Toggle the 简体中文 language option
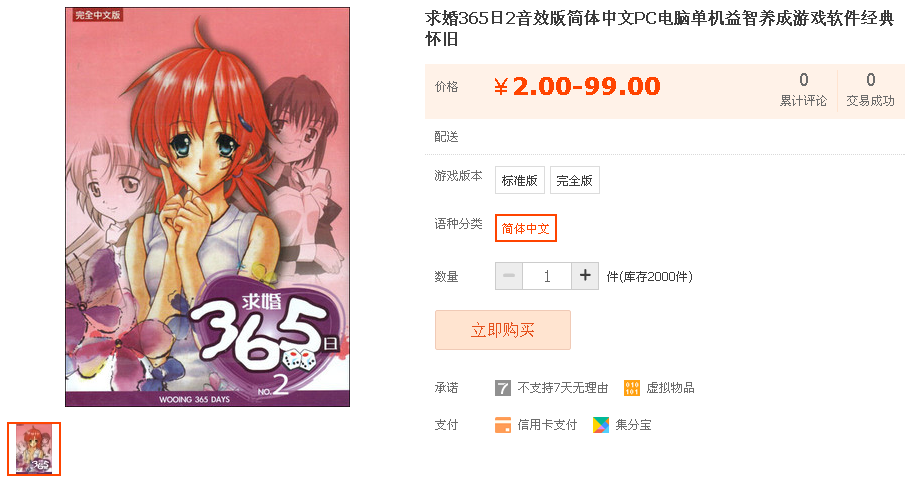910x483 pixels. 526,228
